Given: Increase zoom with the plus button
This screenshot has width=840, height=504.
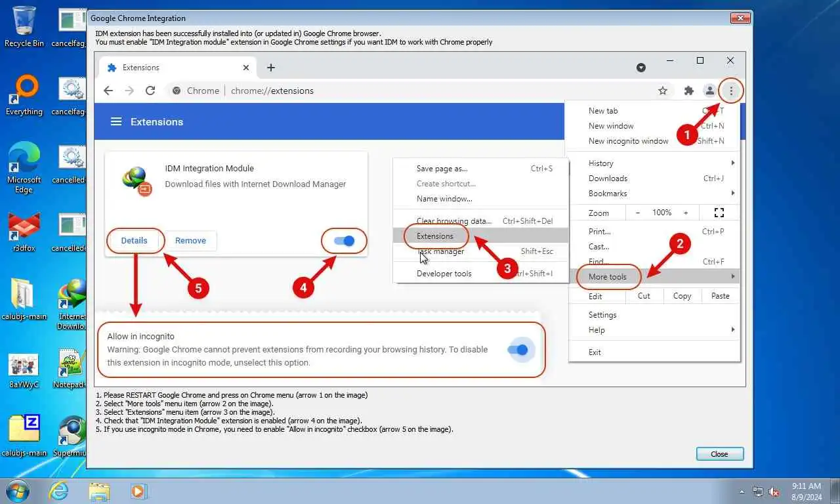Looking at the screenshot, I should pos(686,213).
